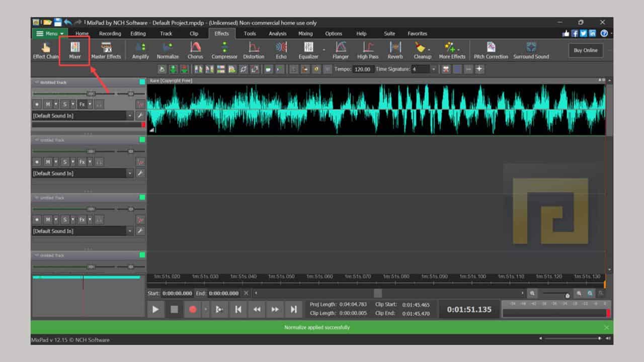Switch to the Clip tab
The image size is (644, 362).
194,34
